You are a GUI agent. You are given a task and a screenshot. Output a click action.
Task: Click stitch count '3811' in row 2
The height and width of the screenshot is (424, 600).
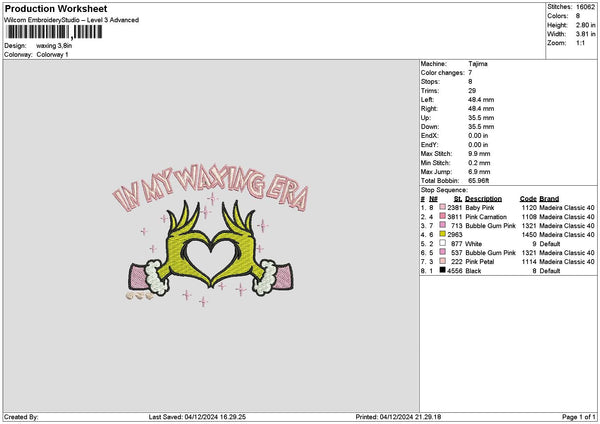coord(455,217)
